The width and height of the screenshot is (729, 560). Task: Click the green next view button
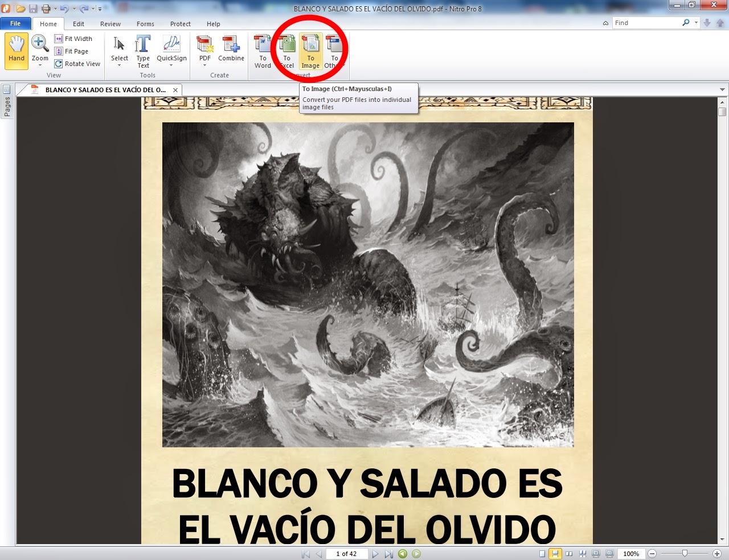click(x=416, y=554)
